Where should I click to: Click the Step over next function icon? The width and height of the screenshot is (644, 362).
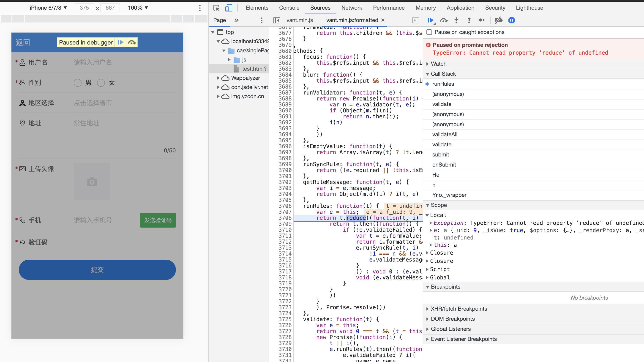pos(444,20)
